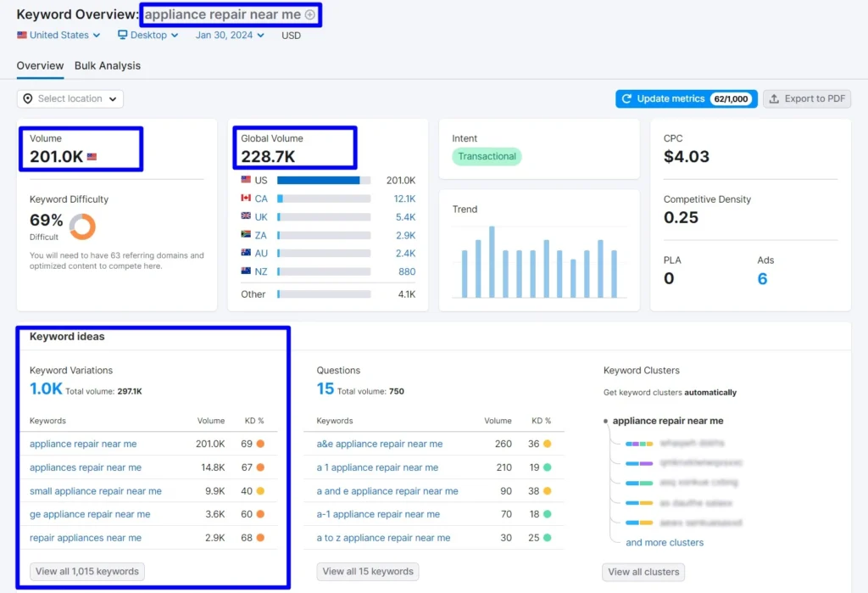Click the green KD dot for a 1 appliance repair
The image size is (868, 593).
tap(547, 467)
